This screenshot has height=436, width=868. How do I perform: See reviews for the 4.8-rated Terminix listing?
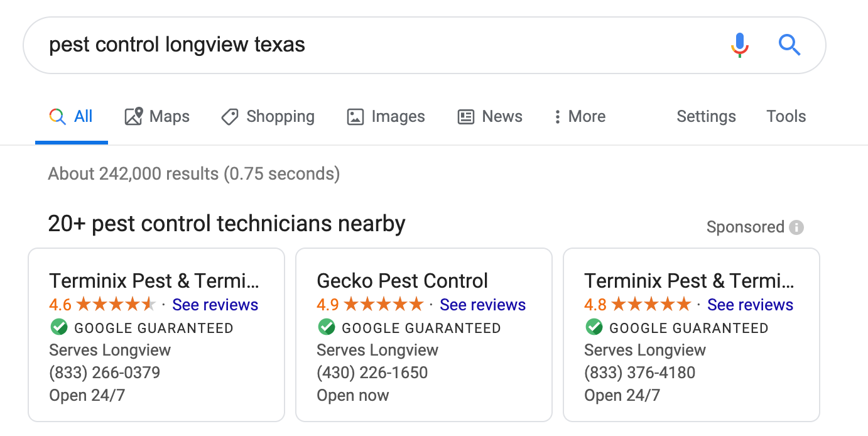750,305
